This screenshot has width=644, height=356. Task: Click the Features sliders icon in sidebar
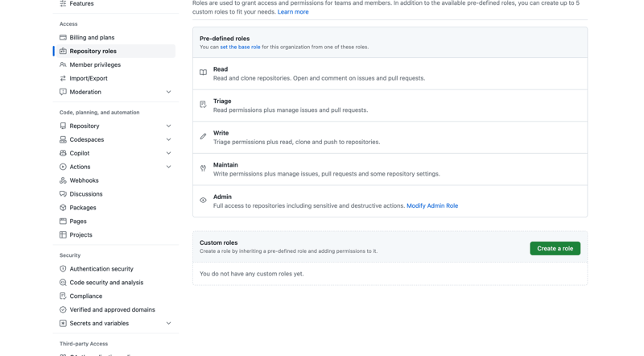[63, 3]
